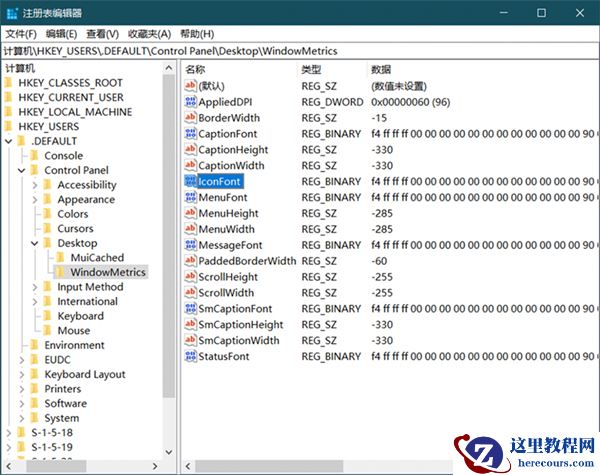Expand the Printers tree node
This screenshot has width=600, height=475.
(x=22, y=389)
